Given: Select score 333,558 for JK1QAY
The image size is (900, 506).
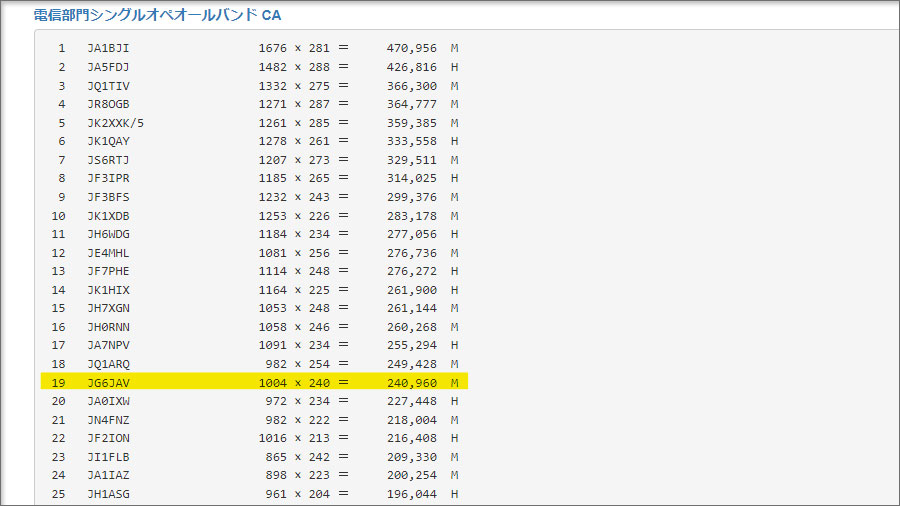Looking at the screenshot, I should (412, 141).
